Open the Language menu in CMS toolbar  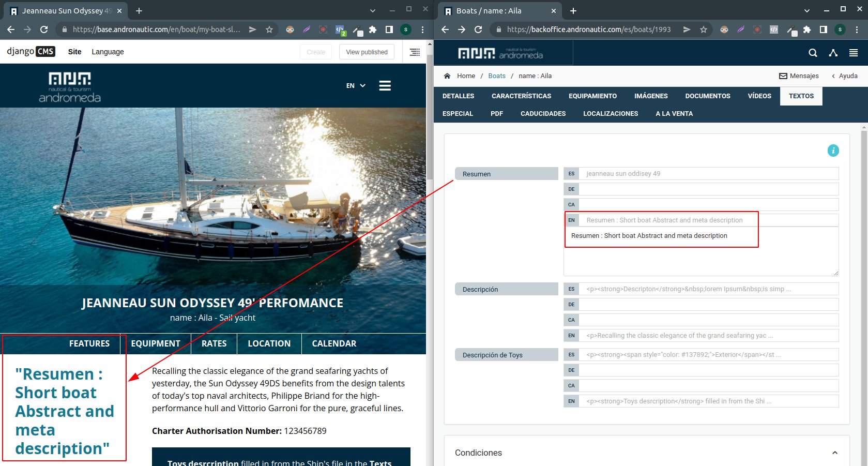click(x=108, y=52)
